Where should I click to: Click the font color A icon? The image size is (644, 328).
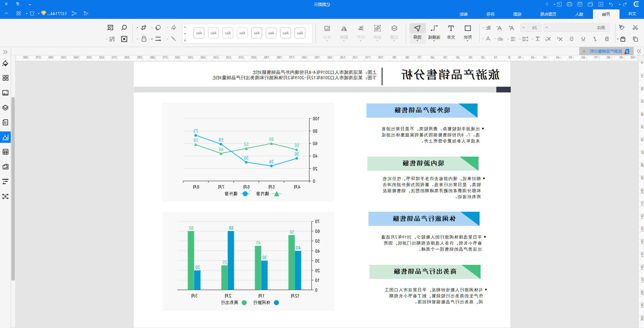pos(487,39)
